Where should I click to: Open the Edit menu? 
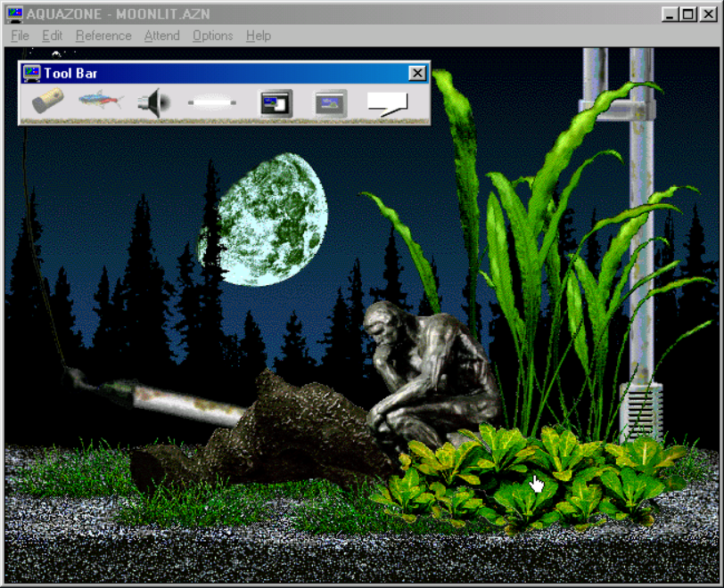53,36
